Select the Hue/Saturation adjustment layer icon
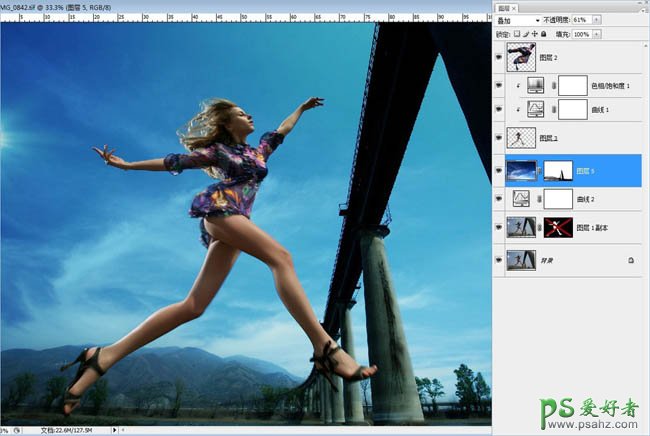This screenshot has width=650, height=436. point(534,86)
